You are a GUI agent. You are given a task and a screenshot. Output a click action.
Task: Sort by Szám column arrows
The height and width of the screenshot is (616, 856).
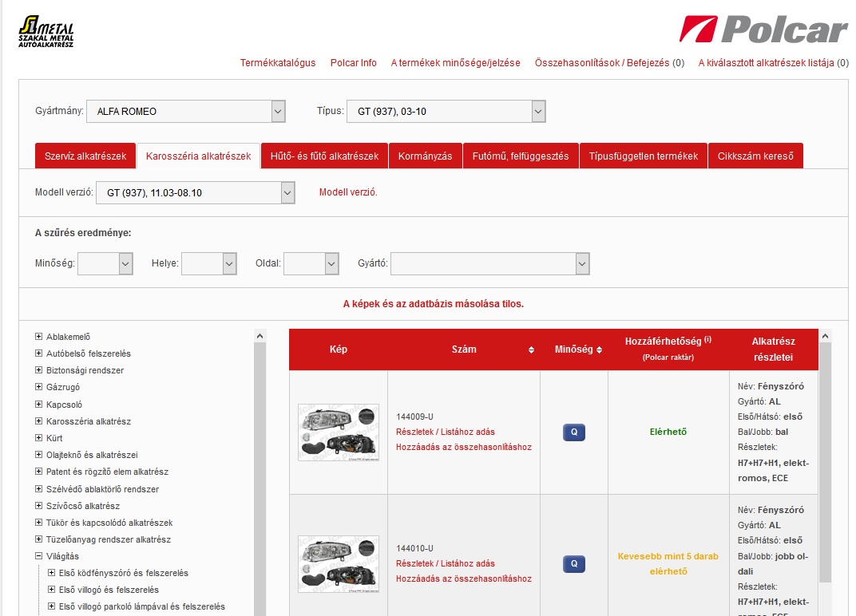click(x=531, y=349)
